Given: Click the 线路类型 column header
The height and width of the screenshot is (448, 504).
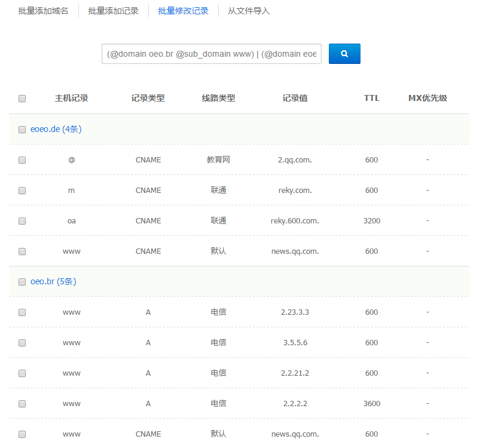Looking at the screenshot, I should point(219,98).
